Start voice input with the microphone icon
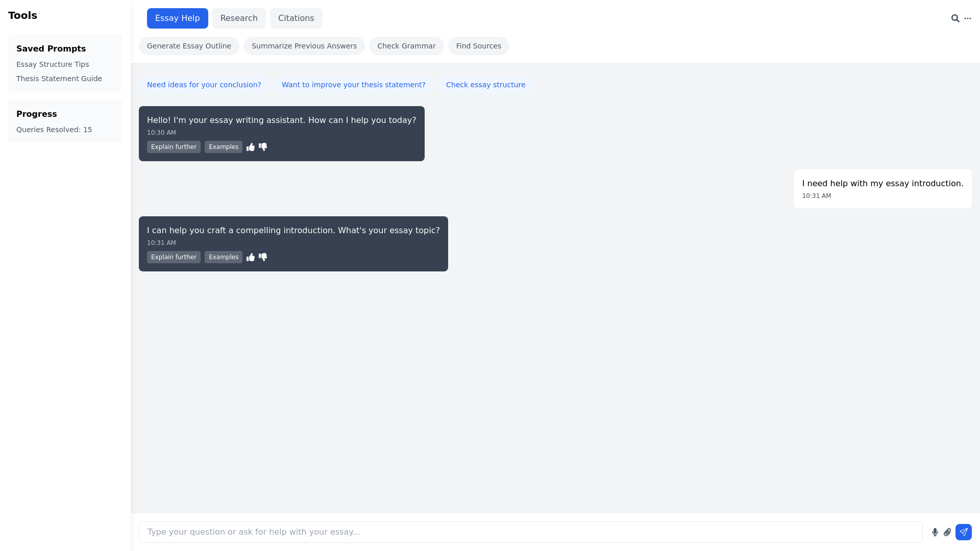980x551 pixels. pyautogui.click(x=935, y=532)
